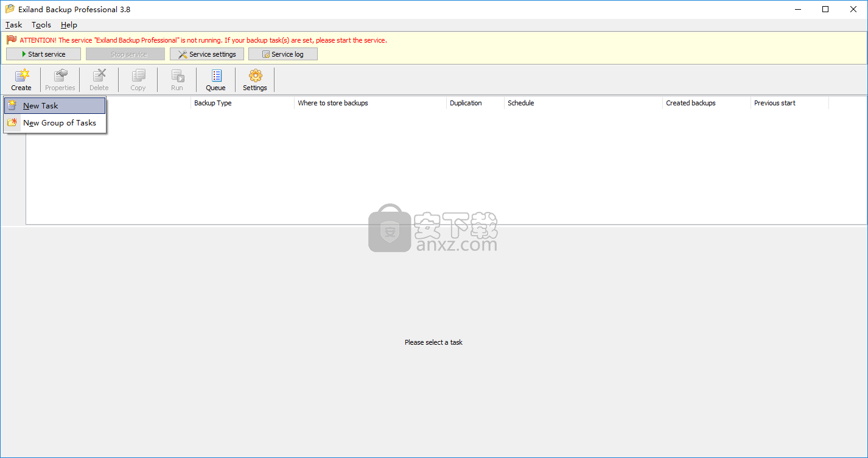This screenshot has height=458, width=868.
Task: Click the Delete toolbar icon
Action: tap(99, 80)
